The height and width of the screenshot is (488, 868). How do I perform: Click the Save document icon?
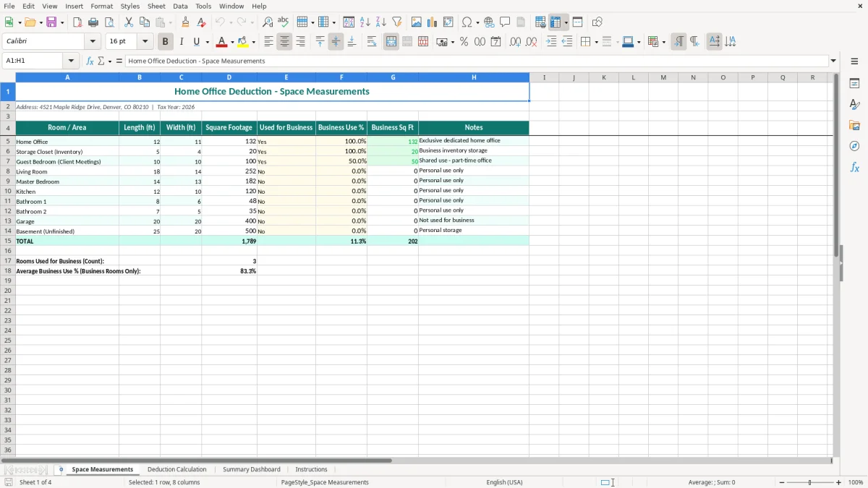tap(51, 22)
